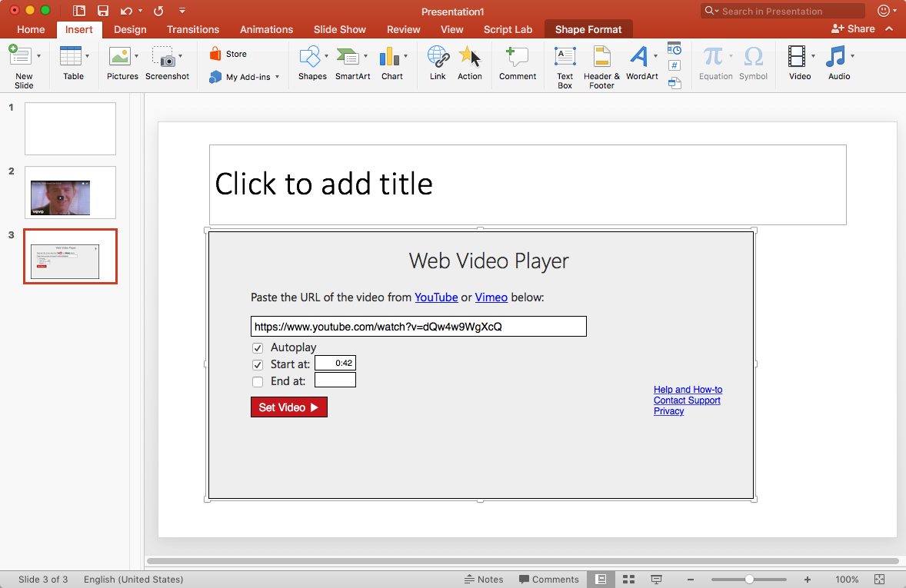Select slide 2 thumbnail with video
The image size is (906, 588).
(x=70, y=192)
